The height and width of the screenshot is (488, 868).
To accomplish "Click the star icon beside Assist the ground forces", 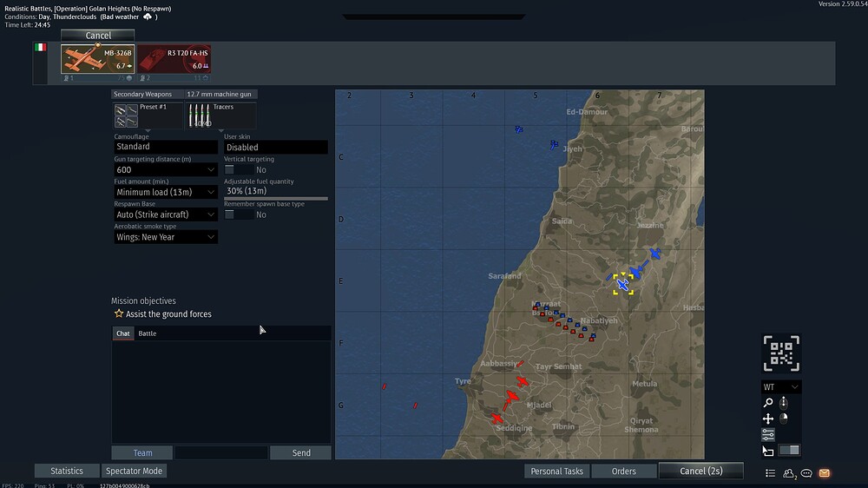I will [x=118, y=313].
